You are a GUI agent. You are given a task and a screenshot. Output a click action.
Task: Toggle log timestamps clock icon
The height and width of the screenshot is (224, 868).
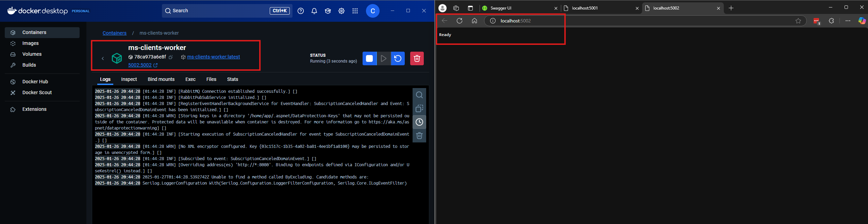coord(419,122)
